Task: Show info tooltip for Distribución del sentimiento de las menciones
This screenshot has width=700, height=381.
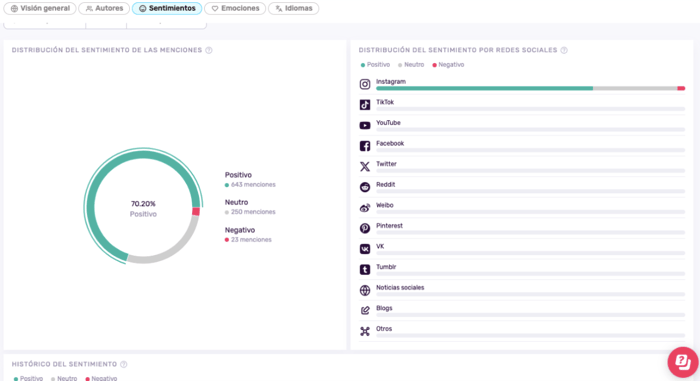Action: pyautogui.click(x=209, y=50)
